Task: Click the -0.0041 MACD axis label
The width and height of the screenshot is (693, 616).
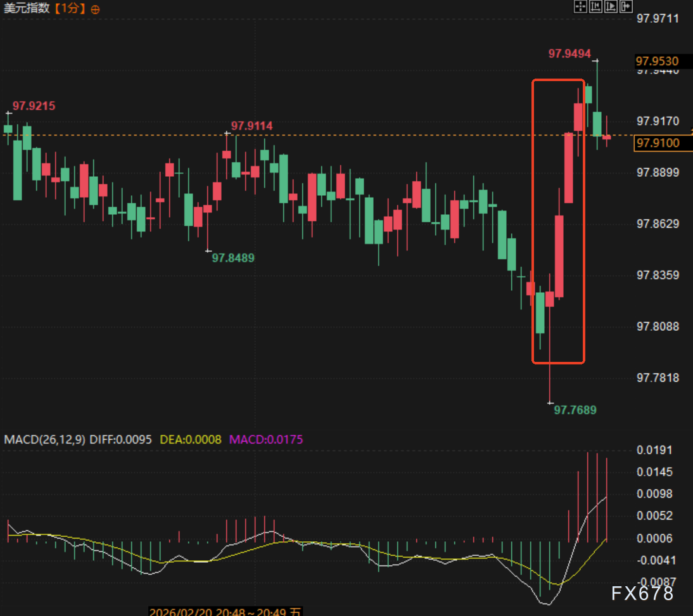Action: click(x=656, y=560)
